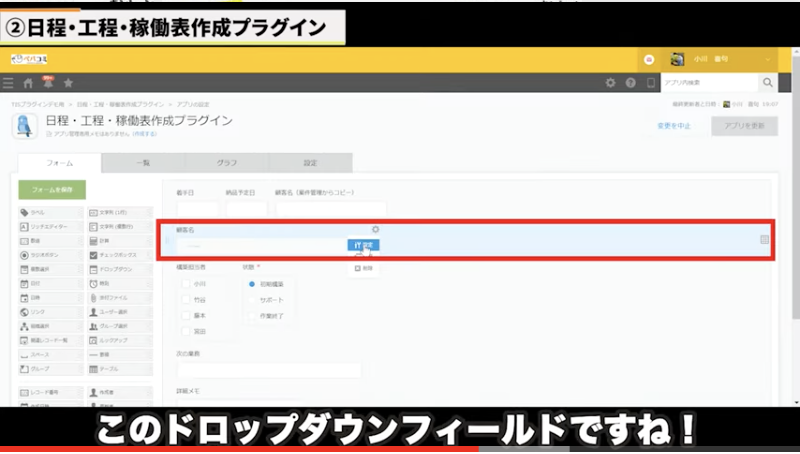The height and width of the screenshot is (454, 800).
Task: Open the settings gear in the header
Action: (x=611, y=83)
